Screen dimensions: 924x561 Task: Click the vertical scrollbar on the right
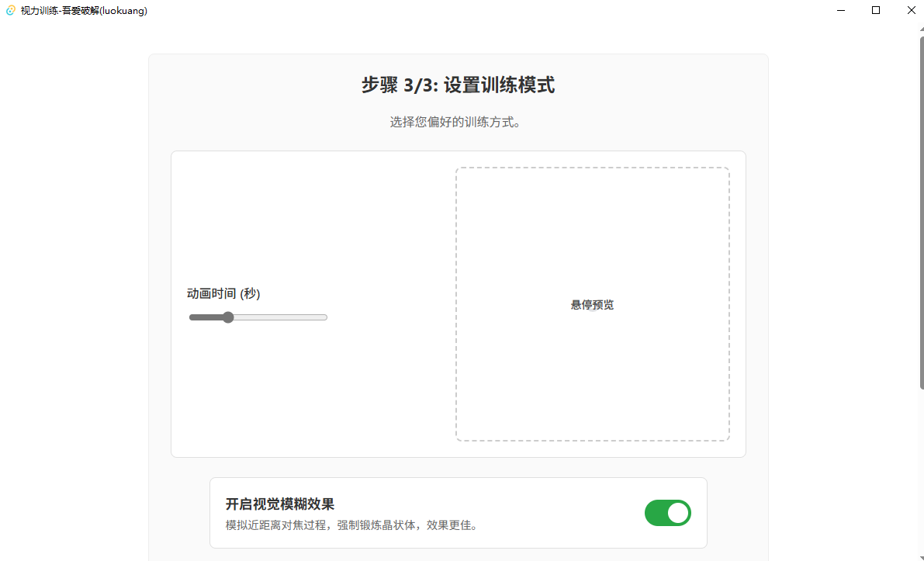pos(921,212)
